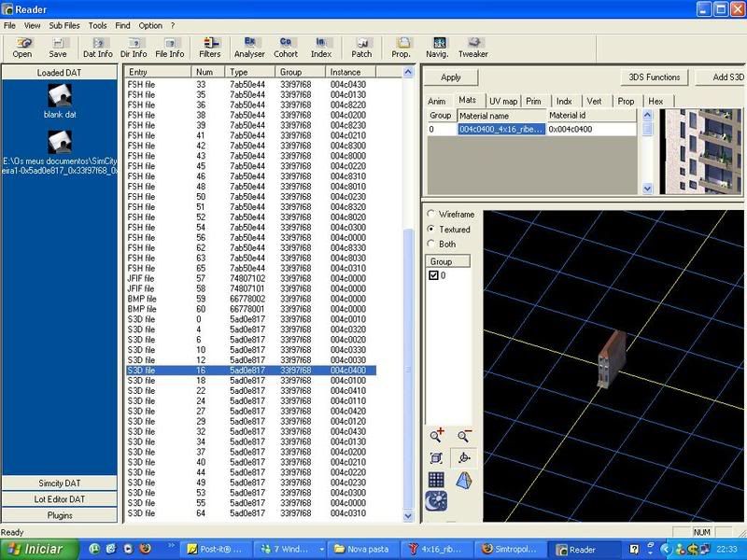Image resolution: width=747 pixels, height=560 pixels.
Task: Select S3D file entry number 18
Action: click(251, 381)
